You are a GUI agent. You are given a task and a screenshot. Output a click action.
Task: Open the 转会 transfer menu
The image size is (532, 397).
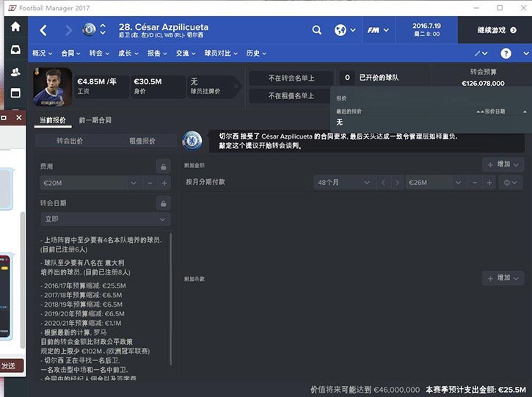point(99,54)
